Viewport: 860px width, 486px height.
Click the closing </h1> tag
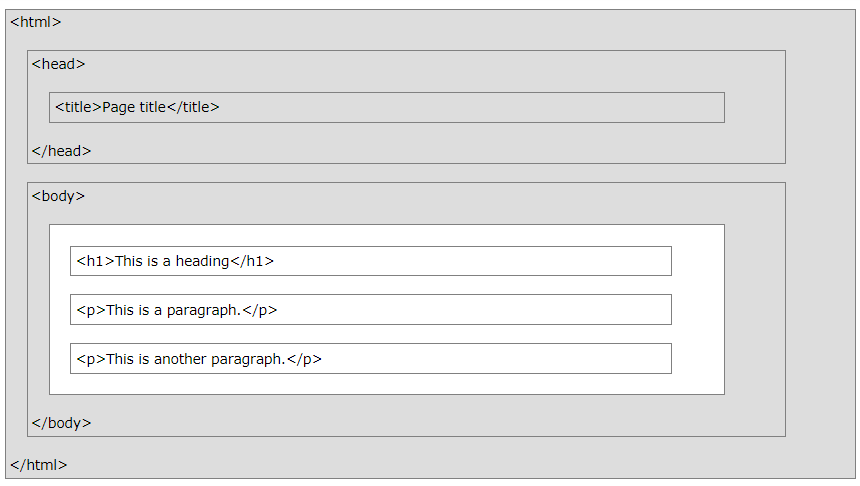click(252, 261)
